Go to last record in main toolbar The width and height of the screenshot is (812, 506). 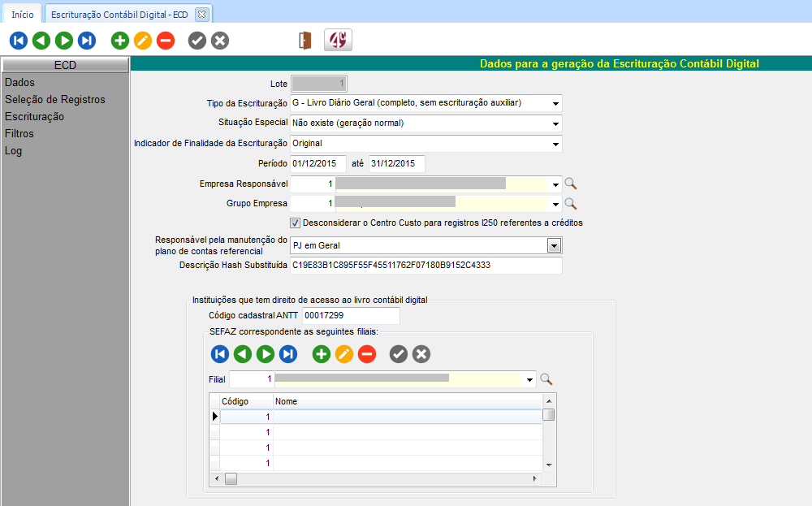tap(87, 41)
